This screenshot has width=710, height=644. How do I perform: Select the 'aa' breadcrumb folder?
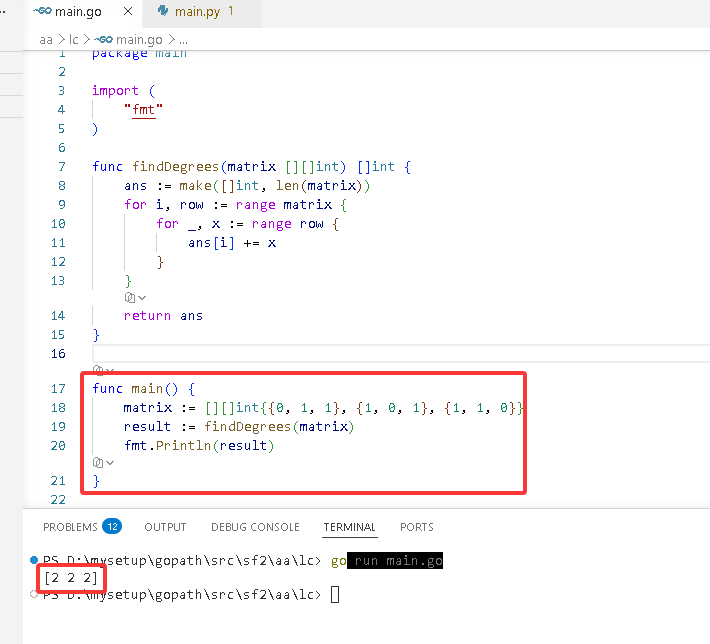[46, 40]
